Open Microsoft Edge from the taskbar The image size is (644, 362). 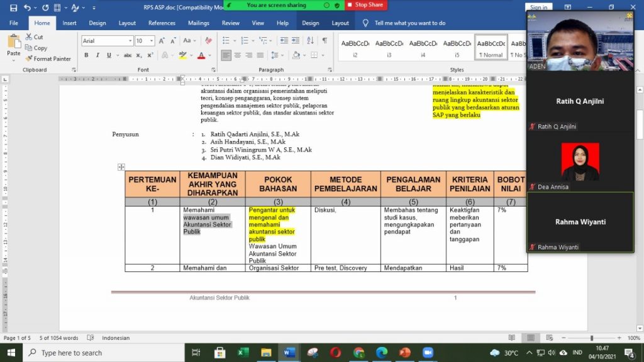[382, 353]
